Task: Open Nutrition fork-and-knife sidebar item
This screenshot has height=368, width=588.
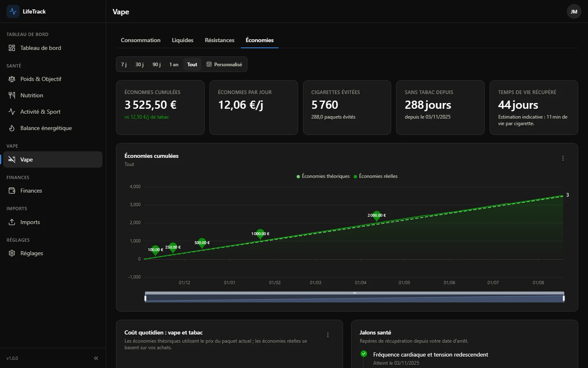Action: (53, 95)
